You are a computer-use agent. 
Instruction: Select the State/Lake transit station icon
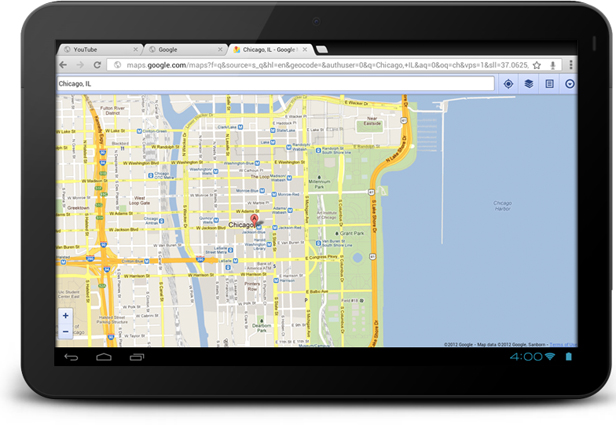(x=273, y=130)
